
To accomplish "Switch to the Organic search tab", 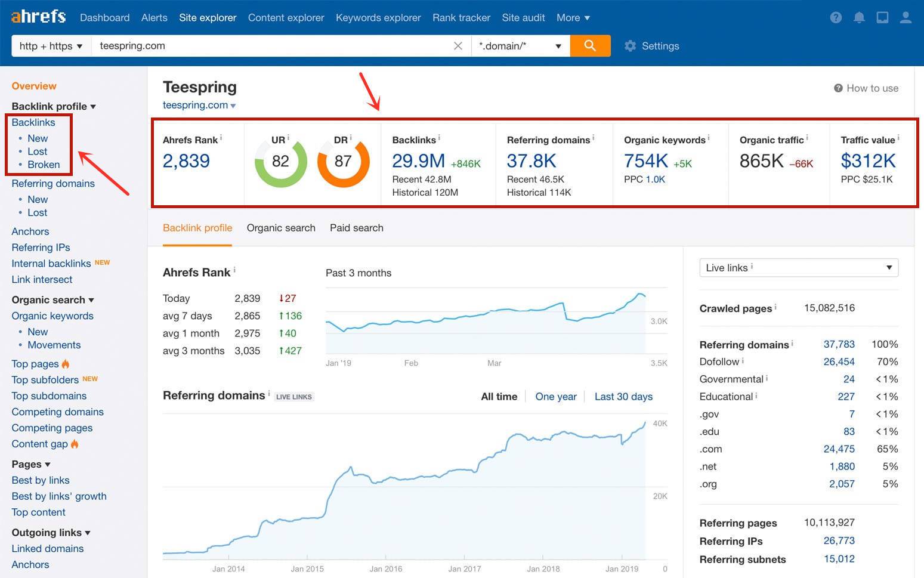I will [281, 228].
